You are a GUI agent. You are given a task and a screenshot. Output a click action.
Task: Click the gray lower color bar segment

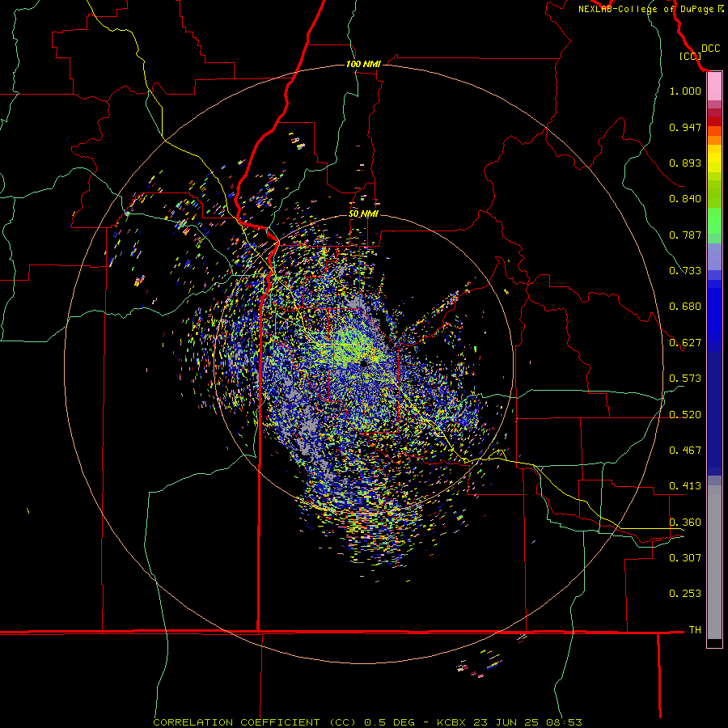click(x=714, y=562)
